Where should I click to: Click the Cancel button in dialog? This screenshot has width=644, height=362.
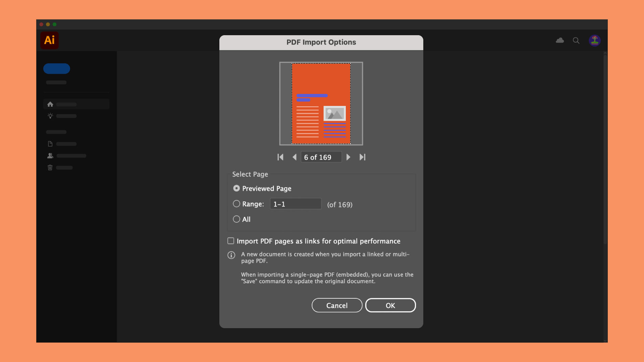337,305
